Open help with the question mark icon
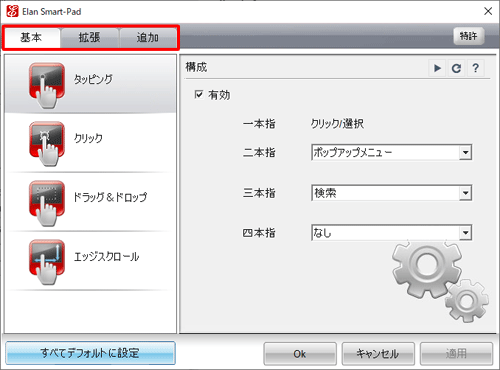This screenshot has width=500, height=370. pos(475,68)
